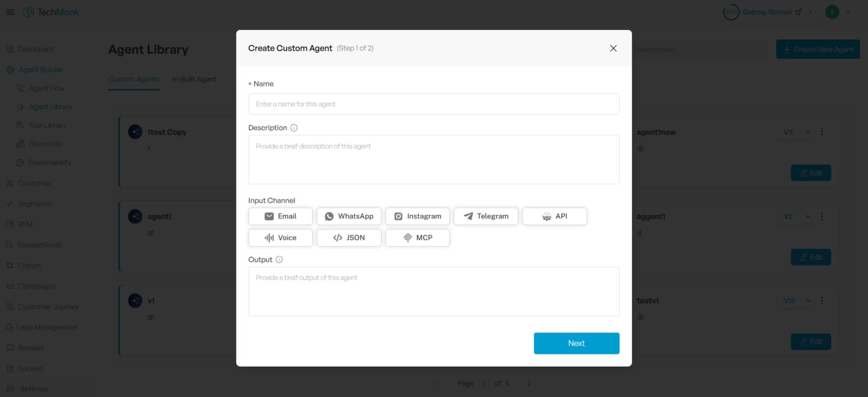Click the search bots field
868x397 pixels.
pyautogui.click(x=700, y=49)
